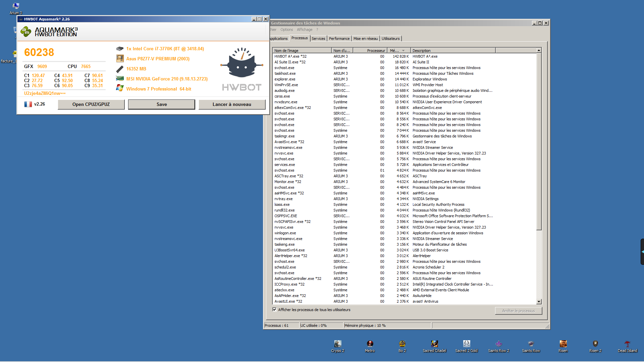Image resolution: width=644 pixels, height=362 pixels.
Task: Select the Processus tab
Action: click(300, 38)
